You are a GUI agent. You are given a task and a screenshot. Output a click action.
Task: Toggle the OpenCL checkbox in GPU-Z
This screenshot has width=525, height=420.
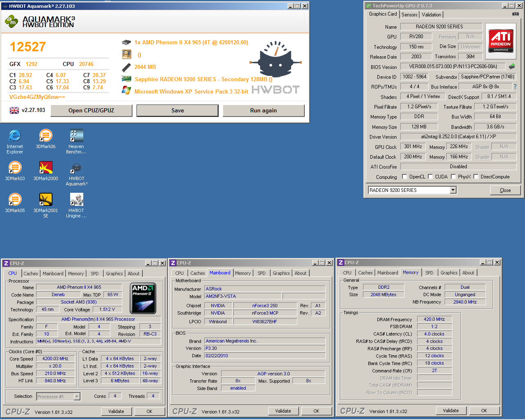click(x=405, y=177)
